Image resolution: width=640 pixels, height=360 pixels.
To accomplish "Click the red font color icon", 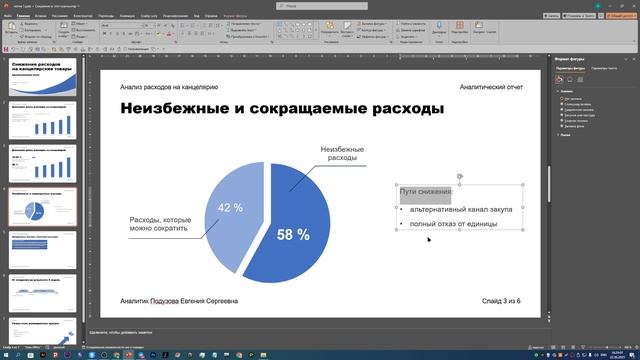I will click(x=169, y=34).
